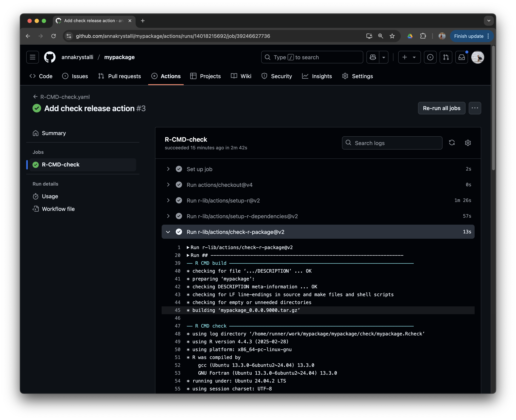This screenshot has width=516, height=420.
Task: Click the Summary home icon
Action: (x=36, y=133)
